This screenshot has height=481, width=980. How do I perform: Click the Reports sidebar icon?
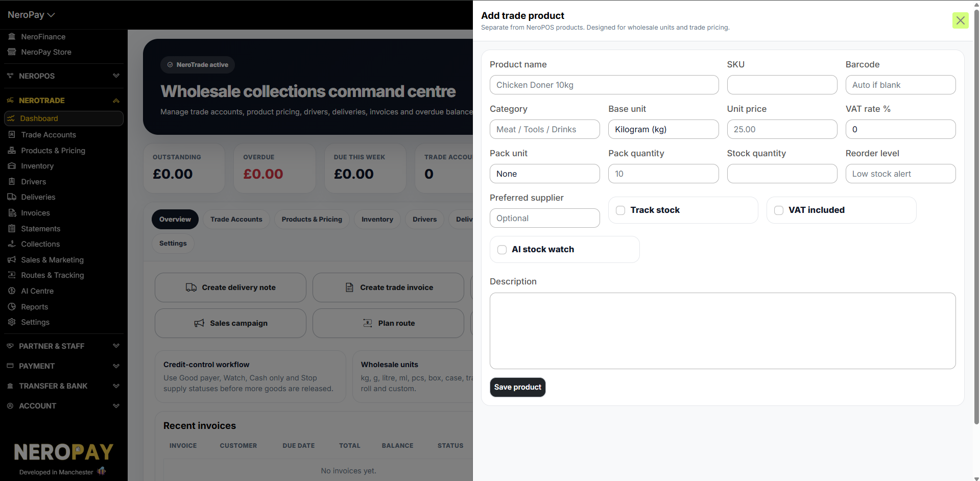(x=12, y=306)
